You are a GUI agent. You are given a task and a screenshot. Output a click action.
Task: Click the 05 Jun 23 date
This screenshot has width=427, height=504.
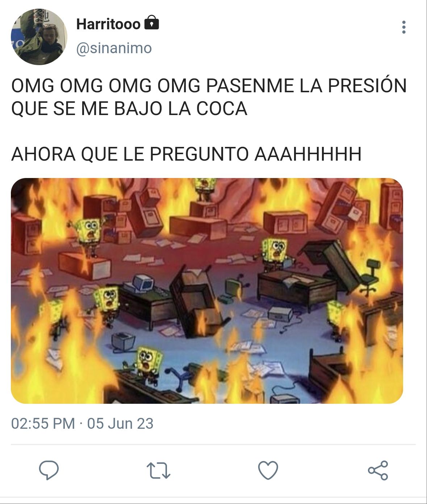coord(120,423)
